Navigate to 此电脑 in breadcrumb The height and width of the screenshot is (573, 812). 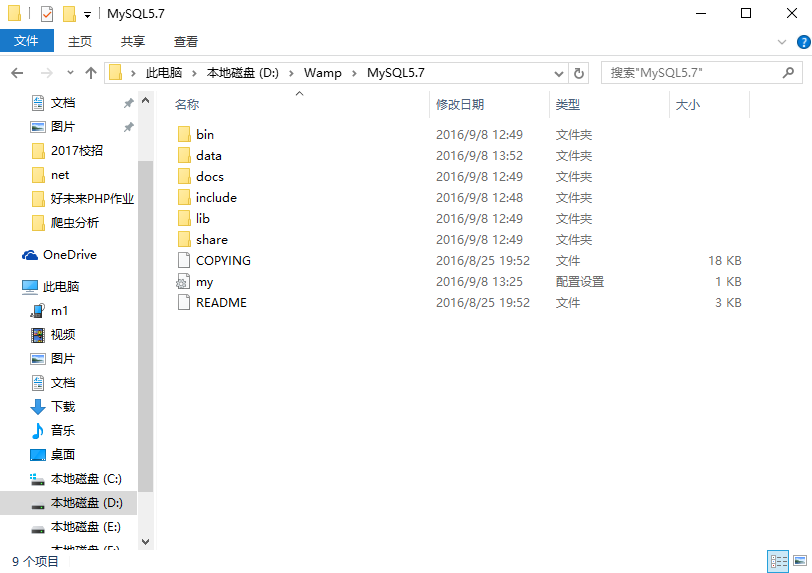[164, 73]
